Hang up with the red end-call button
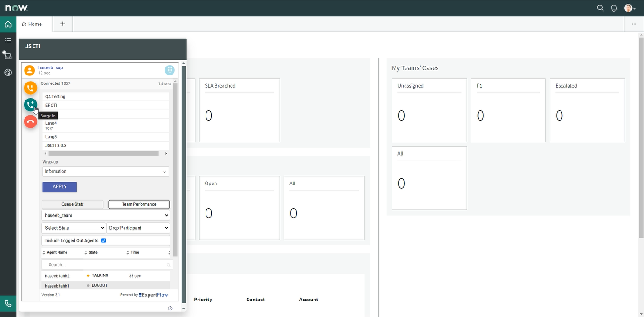This screenshot has width=644, height=317. (x=31, y=122)
